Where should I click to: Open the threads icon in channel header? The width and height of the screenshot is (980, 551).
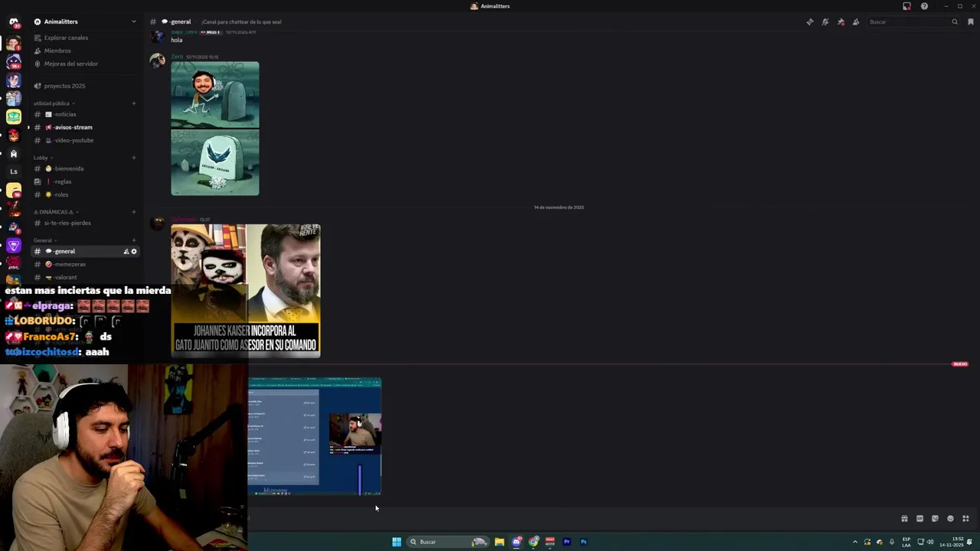coord(810,21)
